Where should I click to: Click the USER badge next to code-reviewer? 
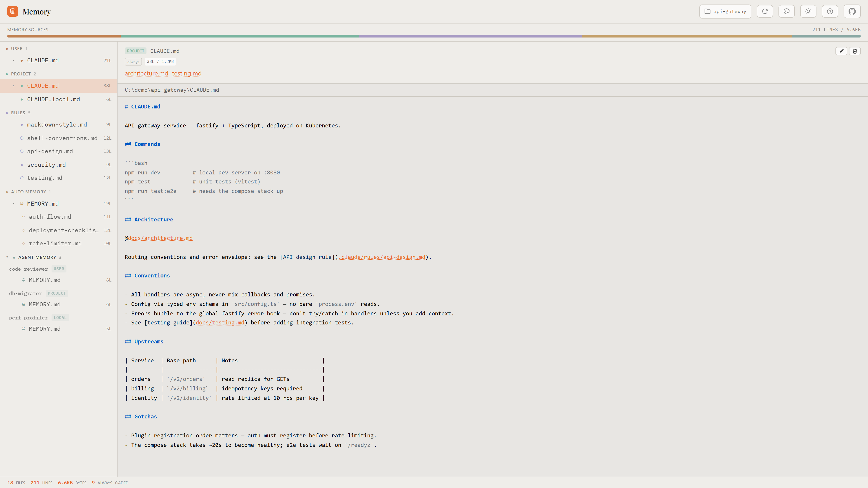[x=59, y=269]
